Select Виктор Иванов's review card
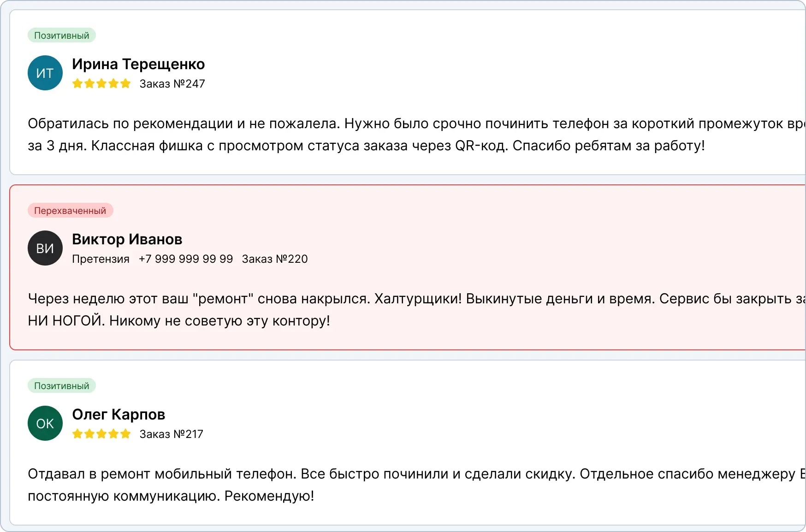 pyautogui.click(x=403, y=267)
